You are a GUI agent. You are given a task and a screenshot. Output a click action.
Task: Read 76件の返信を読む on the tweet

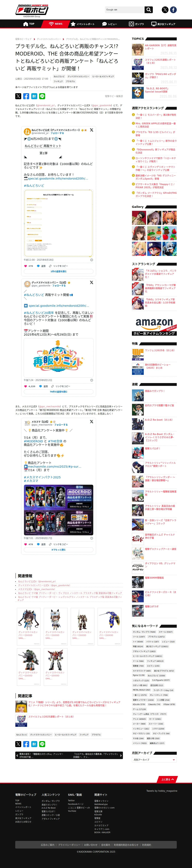pos(59,392)
